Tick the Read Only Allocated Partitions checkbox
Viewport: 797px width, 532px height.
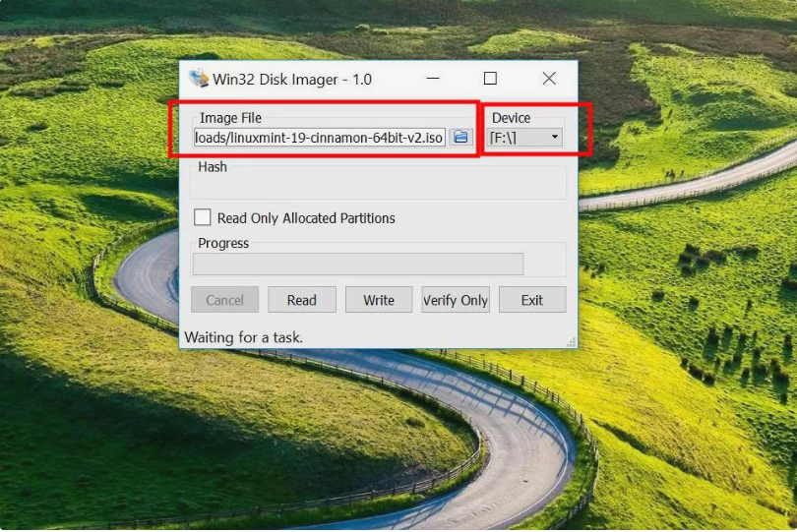[x=203, y=217]
